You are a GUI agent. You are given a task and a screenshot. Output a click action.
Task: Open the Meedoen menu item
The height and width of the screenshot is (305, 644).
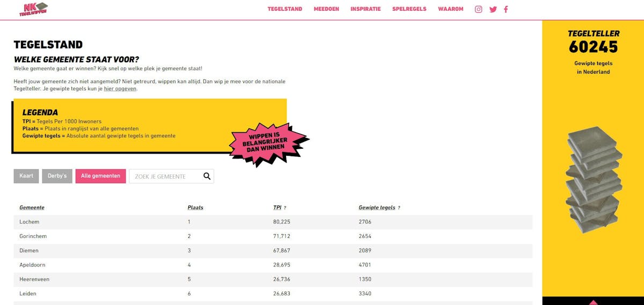326,9
